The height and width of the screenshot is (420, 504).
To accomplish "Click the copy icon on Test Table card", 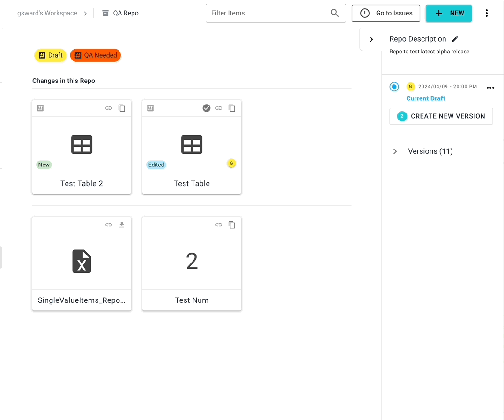I will pos(232,108).
